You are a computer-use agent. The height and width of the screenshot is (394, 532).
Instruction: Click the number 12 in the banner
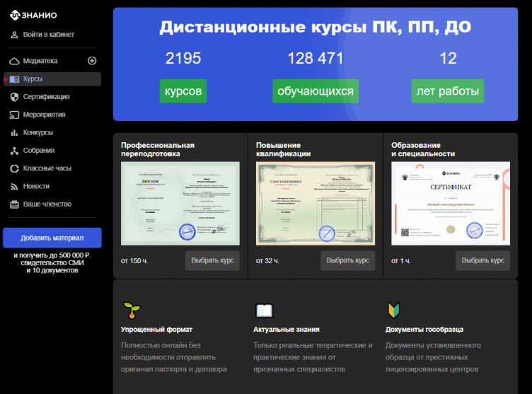coord(448,59)
